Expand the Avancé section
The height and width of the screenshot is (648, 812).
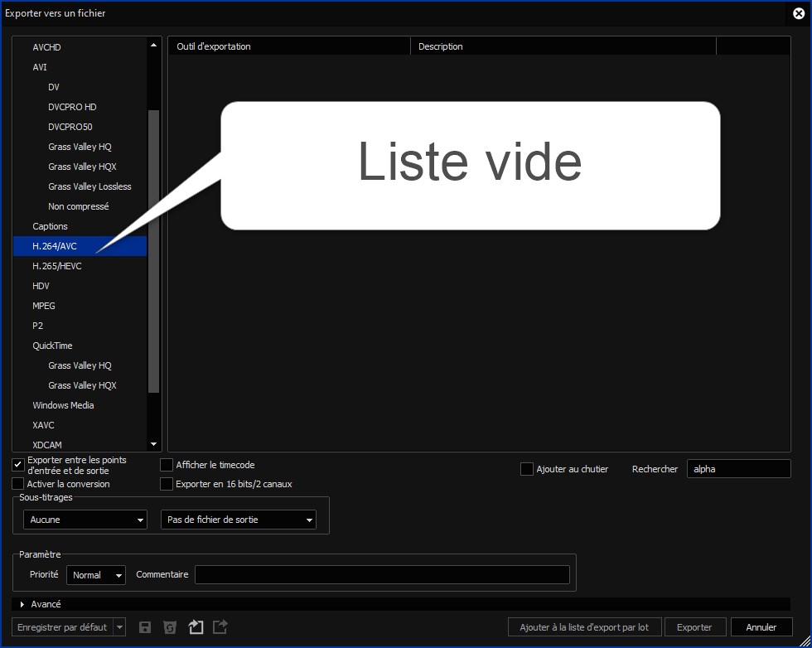(23, 604)
